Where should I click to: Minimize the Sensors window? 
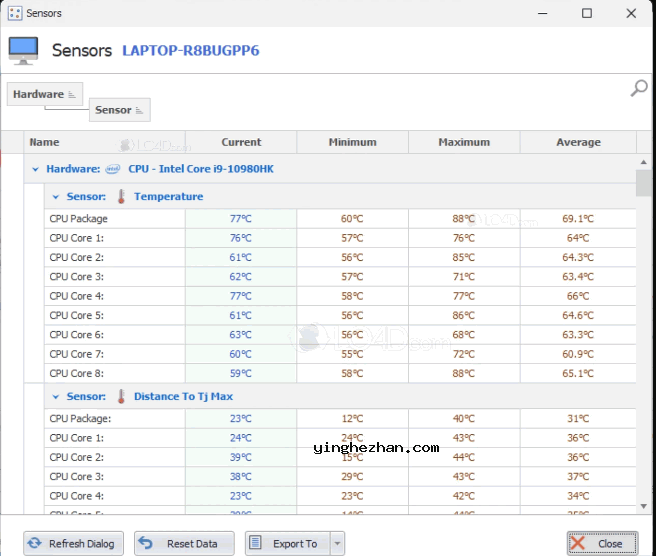tap(543, 13)
